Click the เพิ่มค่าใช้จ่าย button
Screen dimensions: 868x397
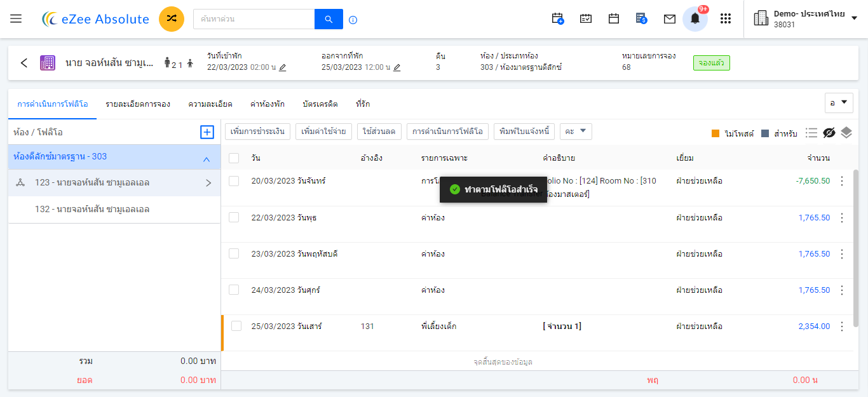[323, 131]
